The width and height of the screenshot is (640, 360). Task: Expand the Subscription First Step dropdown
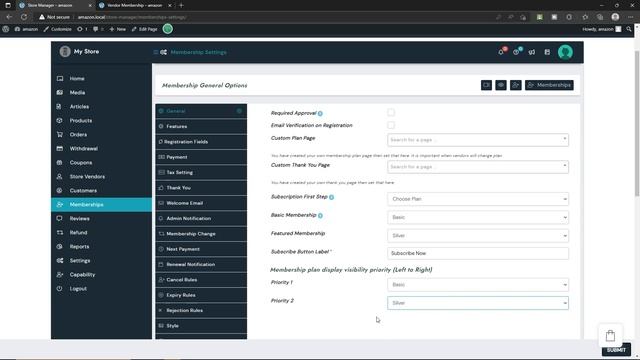478,199
